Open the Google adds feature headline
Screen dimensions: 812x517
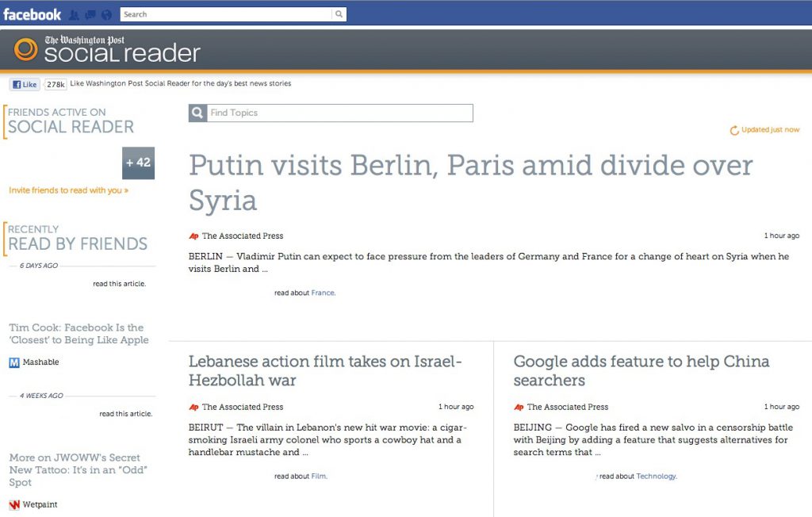point(642,370)
